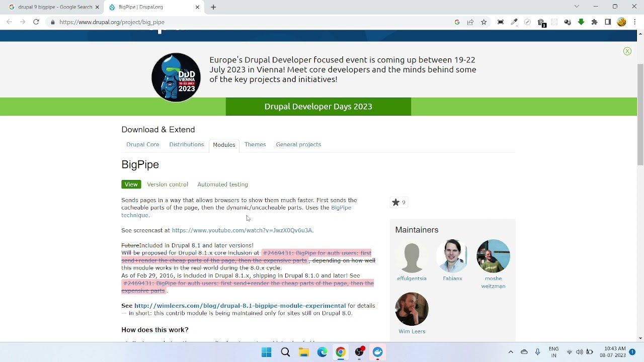Open Wim Leers maintainer photo

pyautogui.click(x=412, y=309)
